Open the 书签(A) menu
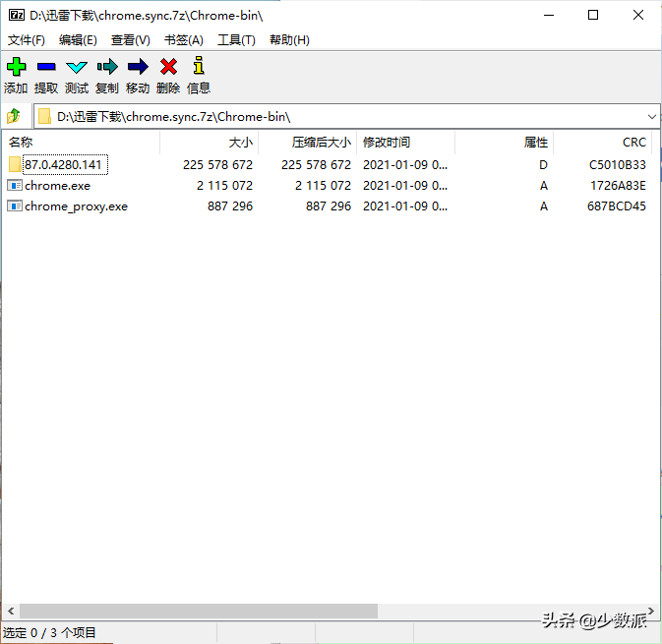This screenshot has height=644, width=662. point(184,40)
